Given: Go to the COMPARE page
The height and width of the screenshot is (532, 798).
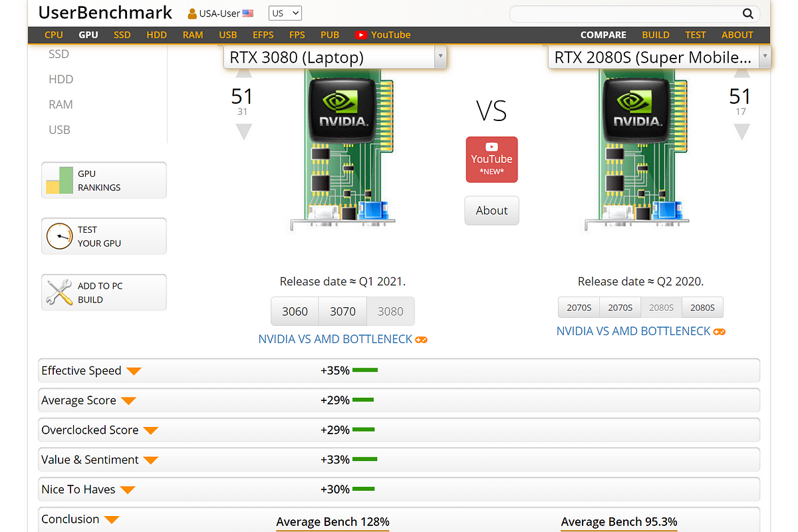Looking at the screenshot, I should 603,35.
